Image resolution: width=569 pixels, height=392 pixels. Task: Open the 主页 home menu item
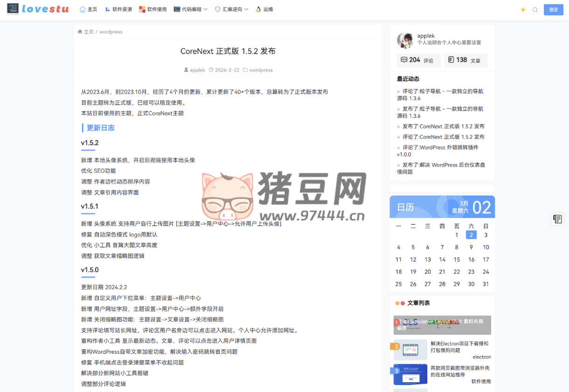(x=89, y=9)
